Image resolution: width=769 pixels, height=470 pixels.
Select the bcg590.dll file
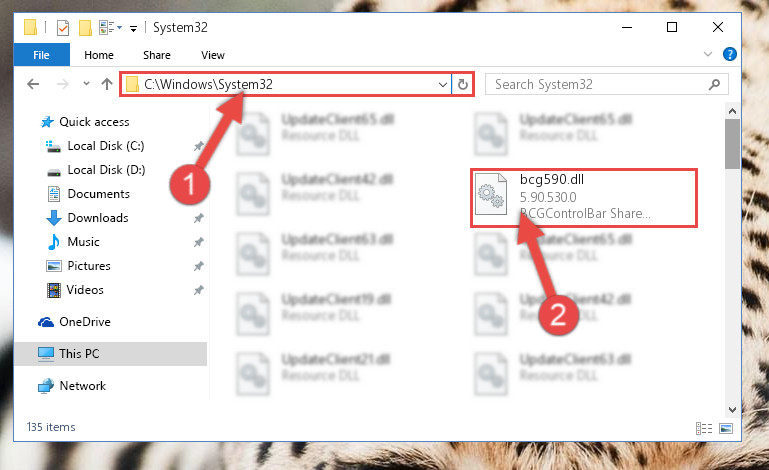[x=584, y=197]
